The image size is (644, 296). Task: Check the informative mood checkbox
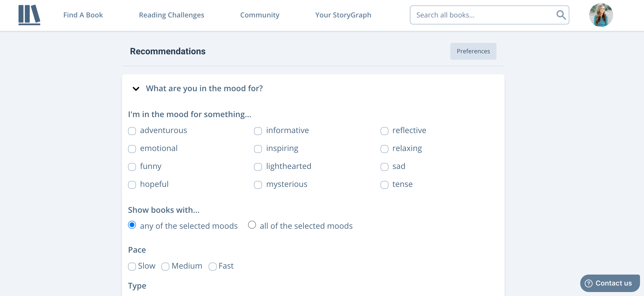(258, 131)
